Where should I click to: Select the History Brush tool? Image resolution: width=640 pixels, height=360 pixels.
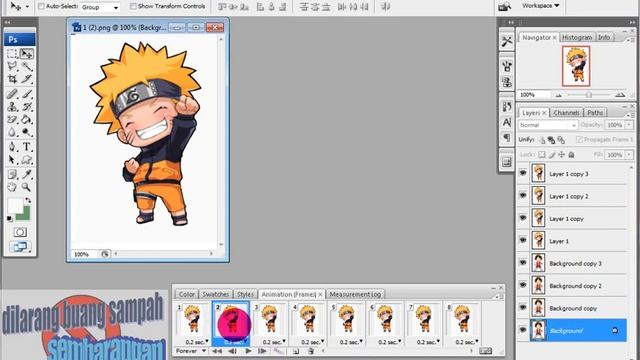click(27, 107)
